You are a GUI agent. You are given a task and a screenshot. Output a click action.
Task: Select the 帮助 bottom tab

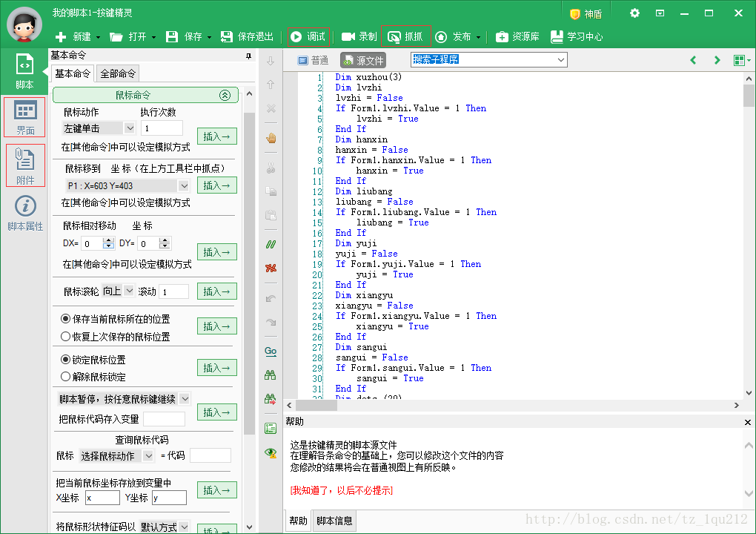tap(298, 521)
